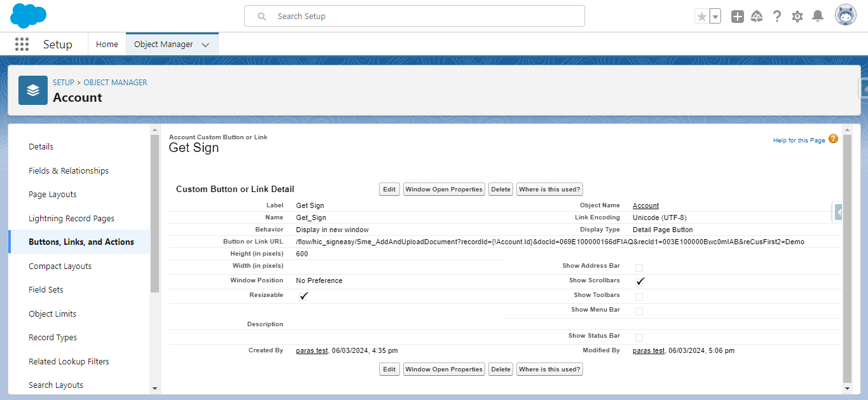Click the bottom Window Open Properties button

pyautogui.click(x=444, y=369)
